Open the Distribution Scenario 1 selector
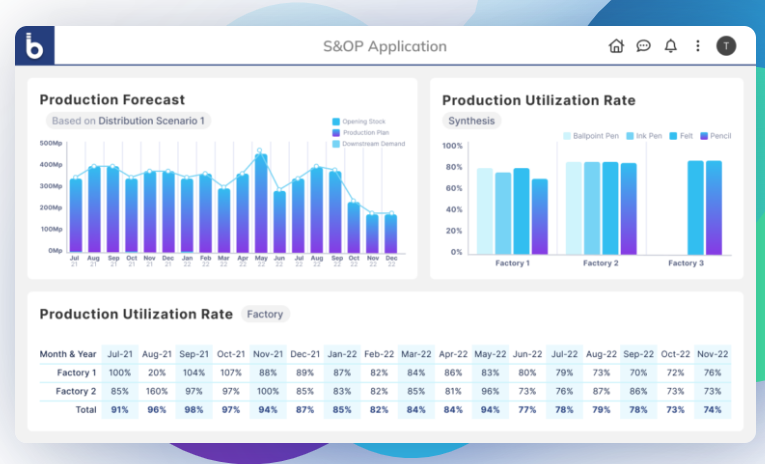The width and height of the screenshot is (765, 464). (128, 121)
